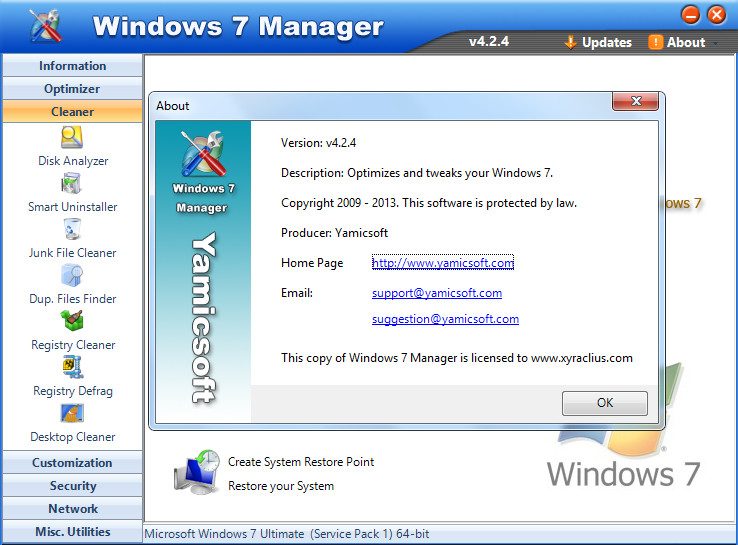The height and width of the screenshot is (545, 738).
Task: Click OK in the About dialog
Action: click(605, 403)
